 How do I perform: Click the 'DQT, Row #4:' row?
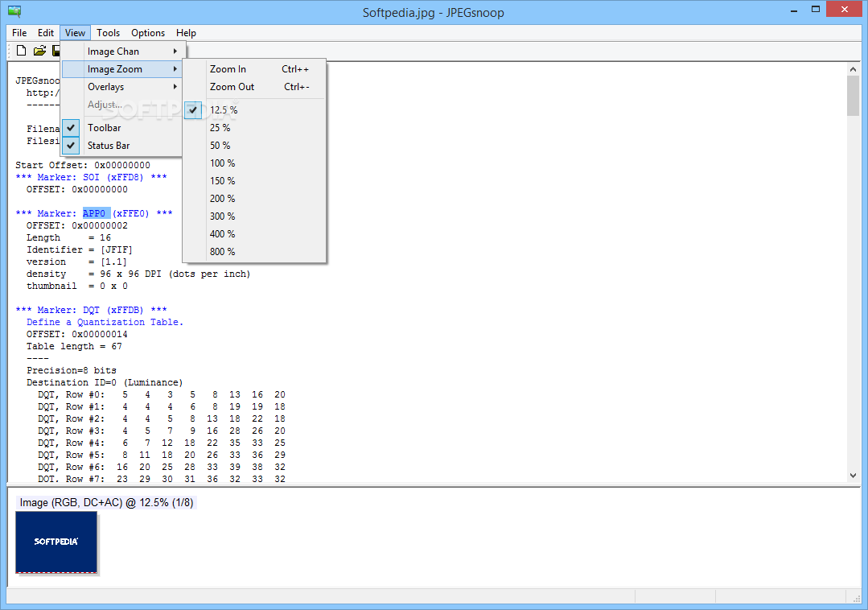(162, 443)
